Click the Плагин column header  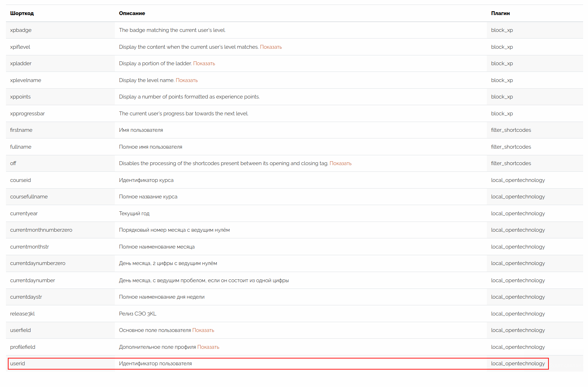click(500, 13)
